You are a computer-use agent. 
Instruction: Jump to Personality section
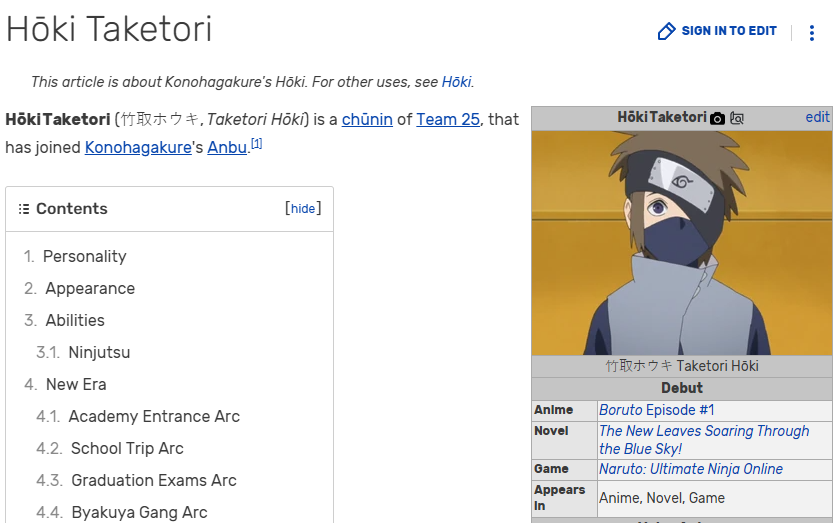point(85,256)
